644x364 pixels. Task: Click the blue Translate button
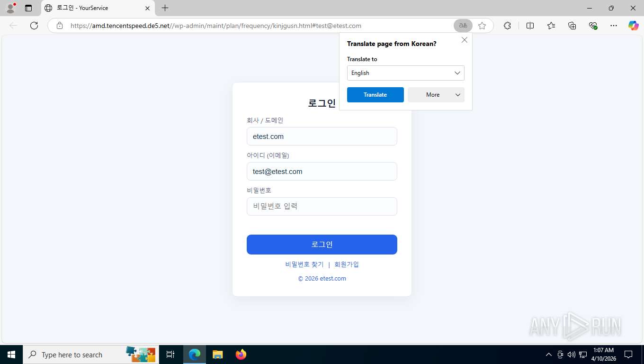[x=376, y=95]
